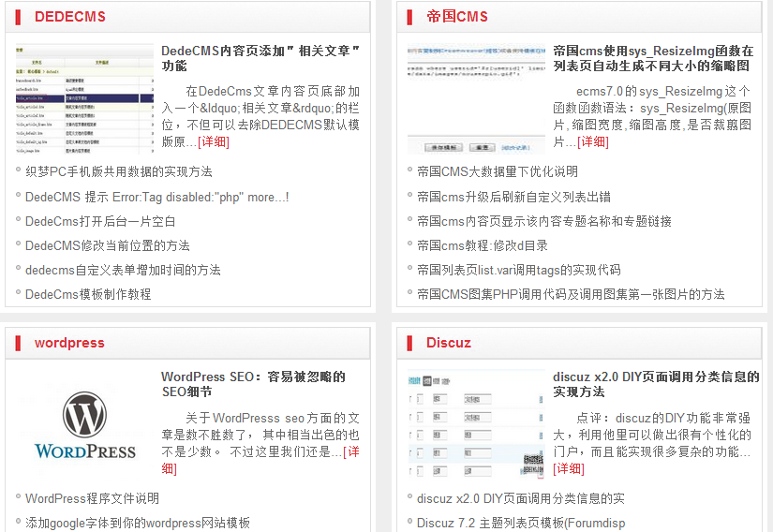Open DedeCMS修改当前位置的方法
This screenshot has width=773, height=532.
108,245
